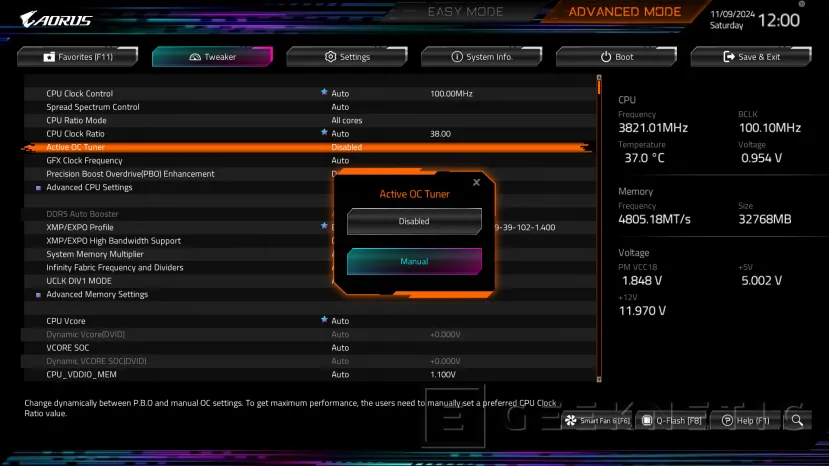Screen dimensions: 829x466
Task: Click star next to XMP/EXPO Profile
Action: point(324,226)
